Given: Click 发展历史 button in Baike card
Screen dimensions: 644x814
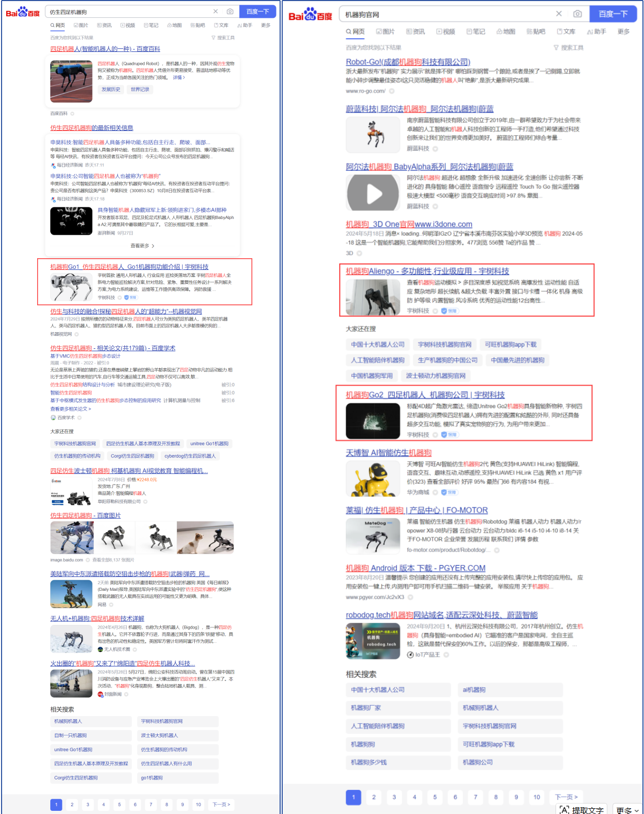Looking at the screenshot, I should 111,90.
